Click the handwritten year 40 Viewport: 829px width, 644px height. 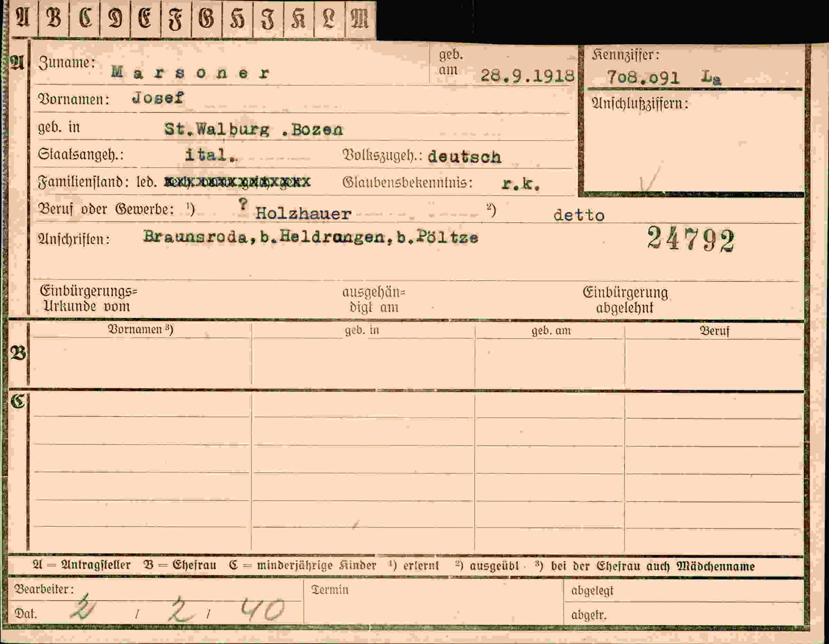262,610
